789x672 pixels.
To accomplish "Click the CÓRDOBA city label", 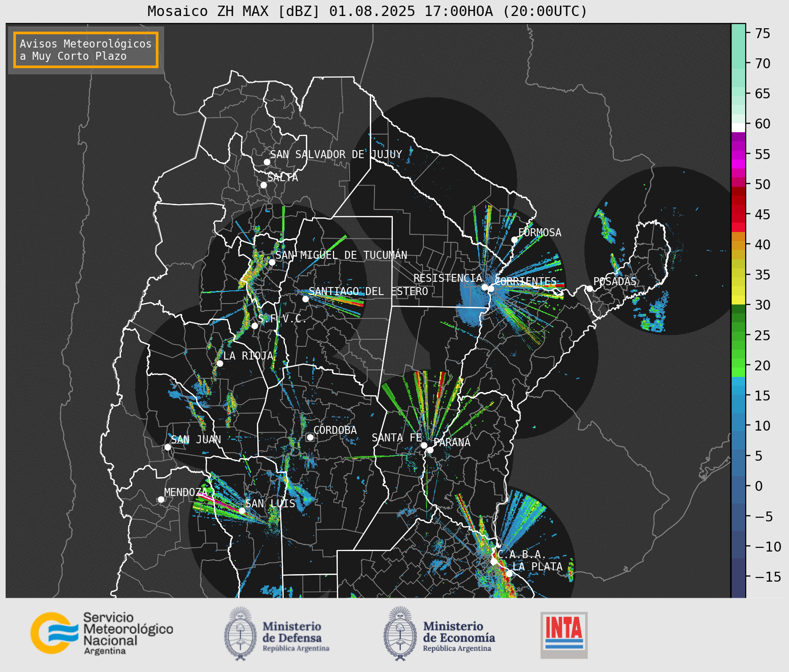I will pos(335,430).
